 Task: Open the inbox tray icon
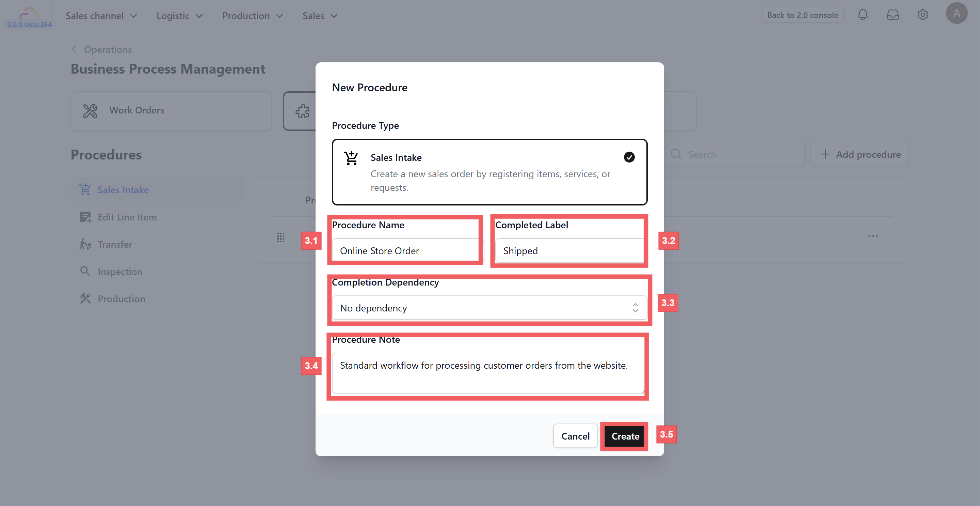[x=892, y=15]
